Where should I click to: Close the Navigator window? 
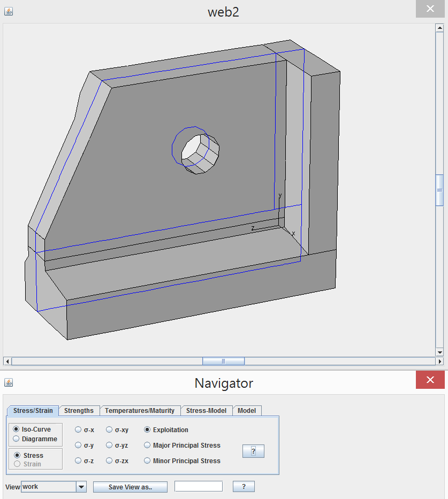pyautogui.click(x=430, y=380)
